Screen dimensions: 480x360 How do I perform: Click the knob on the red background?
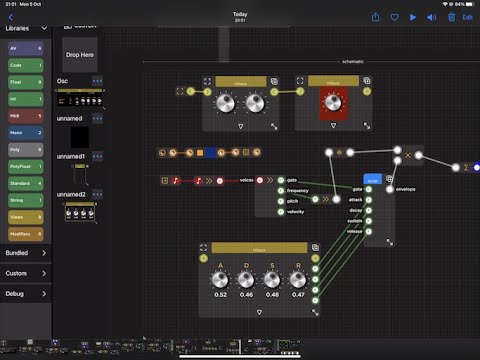click(333, 103)
